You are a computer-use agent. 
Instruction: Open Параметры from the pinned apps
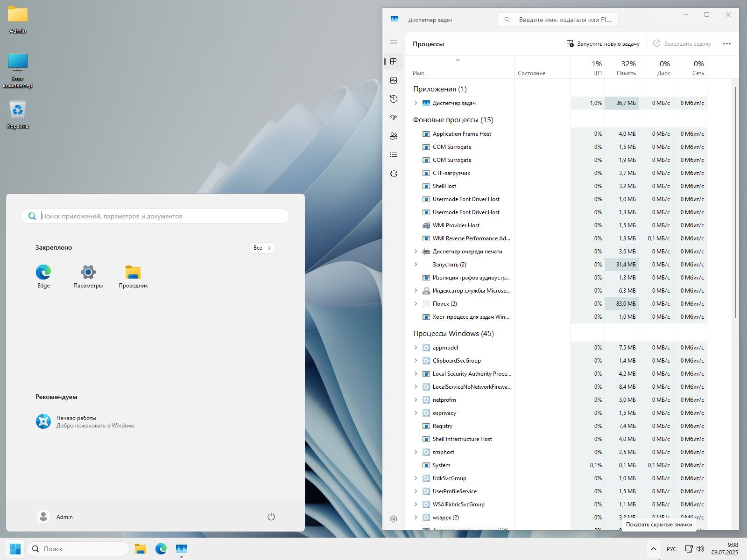88,277
